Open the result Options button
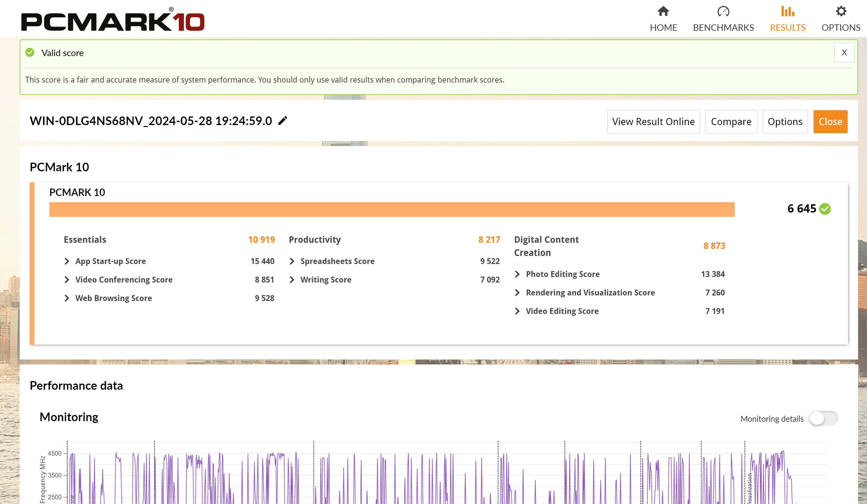This screenshot has height=504, width=867. [x=785, y=122]
